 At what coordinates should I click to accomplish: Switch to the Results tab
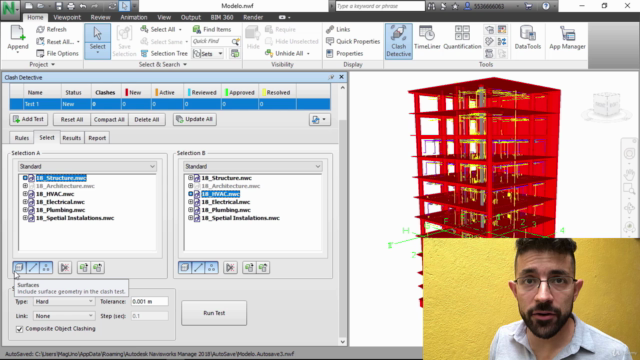pos(71,138)
